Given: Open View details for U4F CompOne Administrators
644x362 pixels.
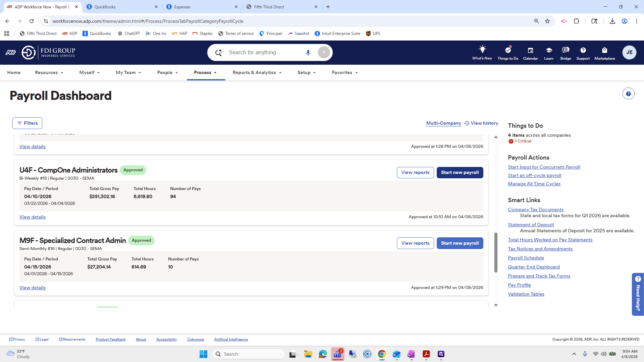Looking at the screenshot, I should click(x=33, y=217).
